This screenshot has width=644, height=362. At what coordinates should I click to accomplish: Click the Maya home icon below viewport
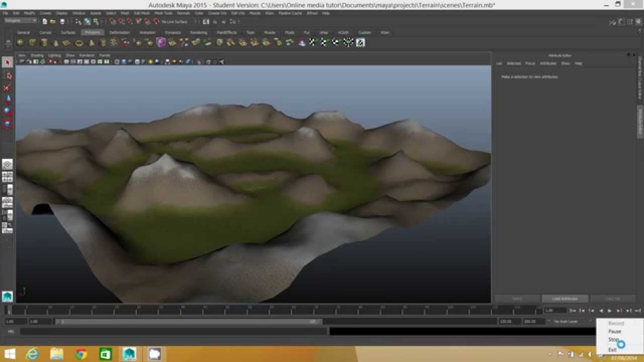7,296
